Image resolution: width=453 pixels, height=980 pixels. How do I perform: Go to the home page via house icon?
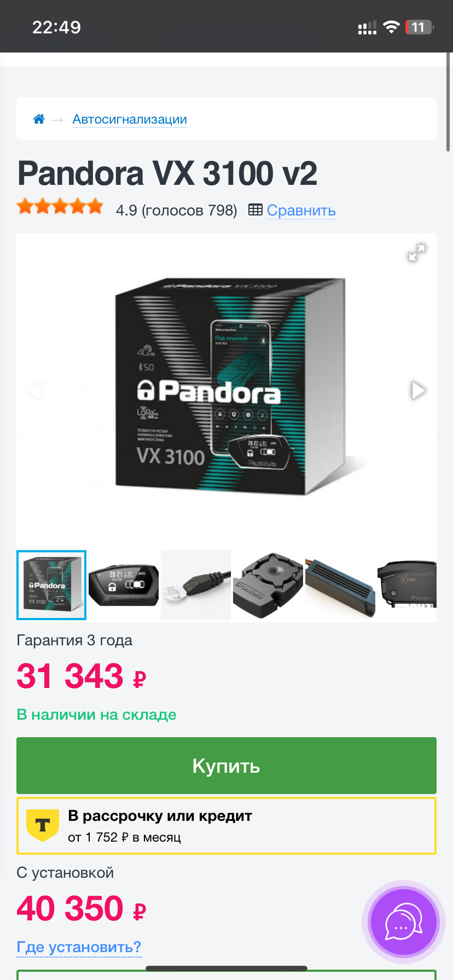39,119
